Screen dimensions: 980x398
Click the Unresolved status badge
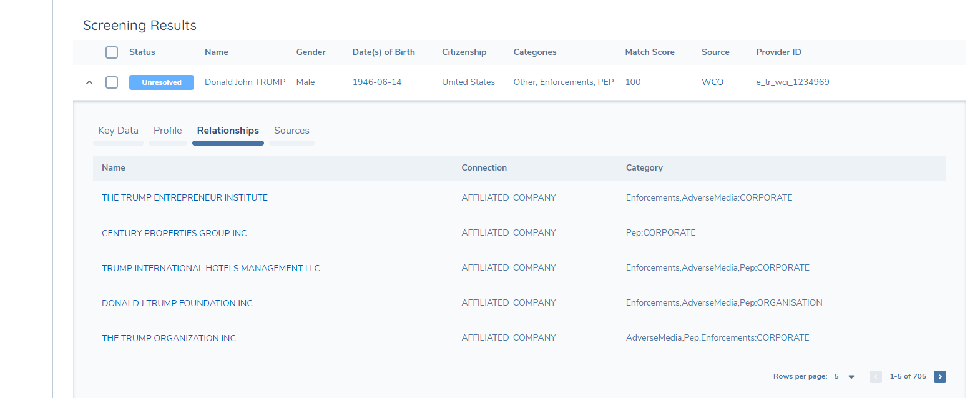coord(161,82)
